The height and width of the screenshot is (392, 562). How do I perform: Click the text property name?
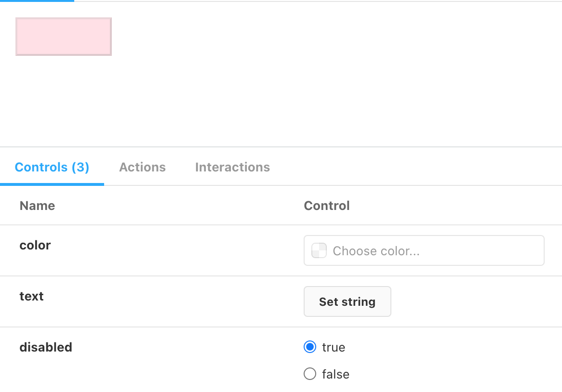click(x=31, y=296)
